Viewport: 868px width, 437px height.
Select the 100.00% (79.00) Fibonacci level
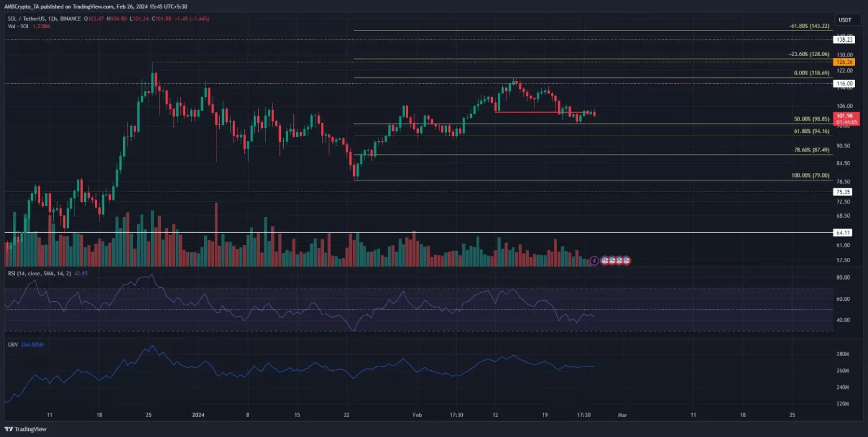(x=810, y=176)
